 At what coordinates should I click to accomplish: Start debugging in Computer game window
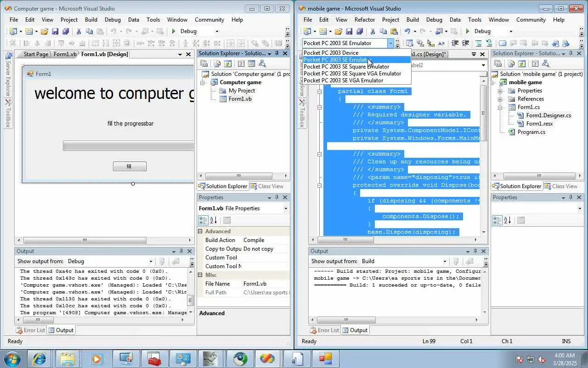[174, 31]
